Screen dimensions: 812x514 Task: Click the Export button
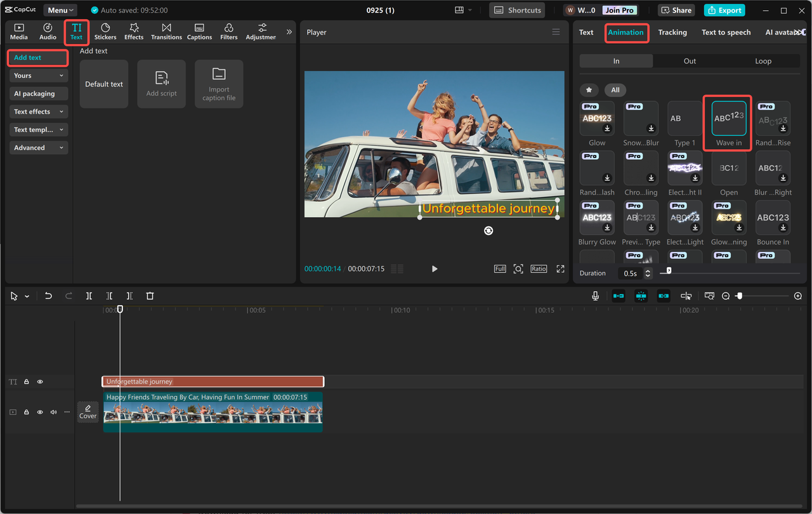point(724,10)
